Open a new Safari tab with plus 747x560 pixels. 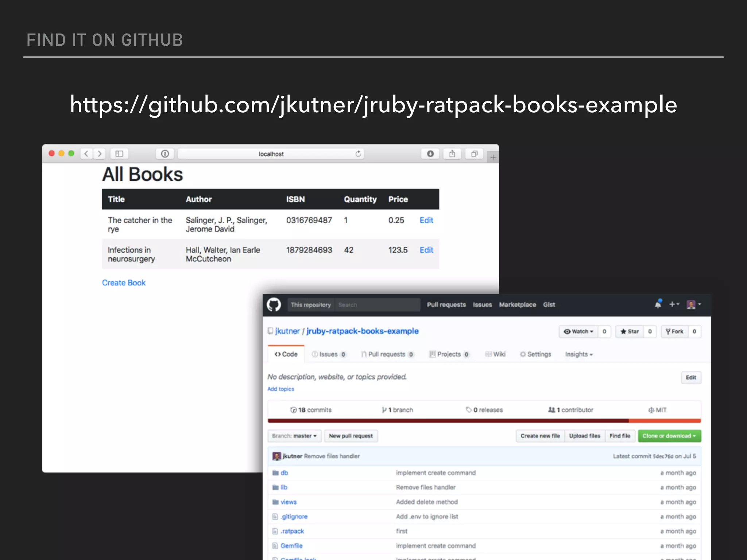493,157
